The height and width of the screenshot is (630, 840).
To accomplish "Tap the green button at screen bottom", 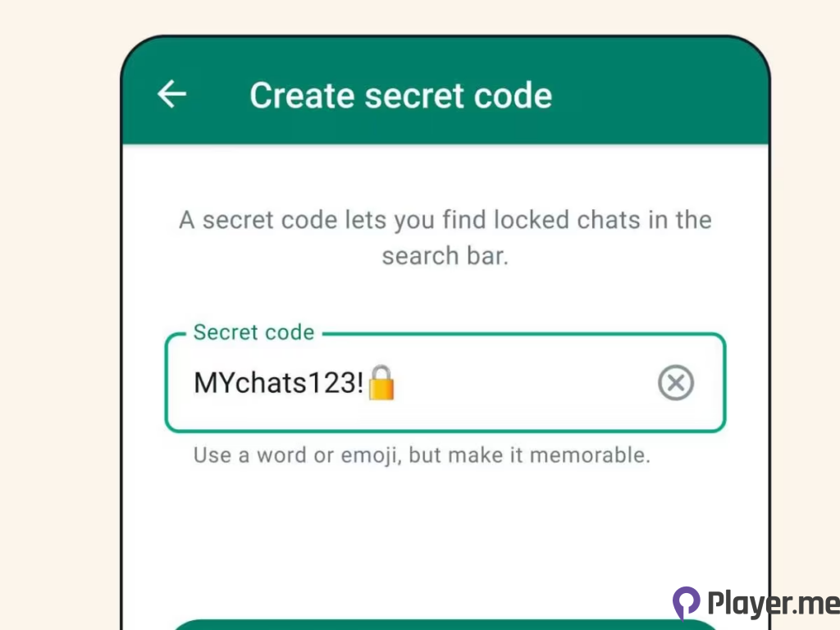I will click(445, 624).
